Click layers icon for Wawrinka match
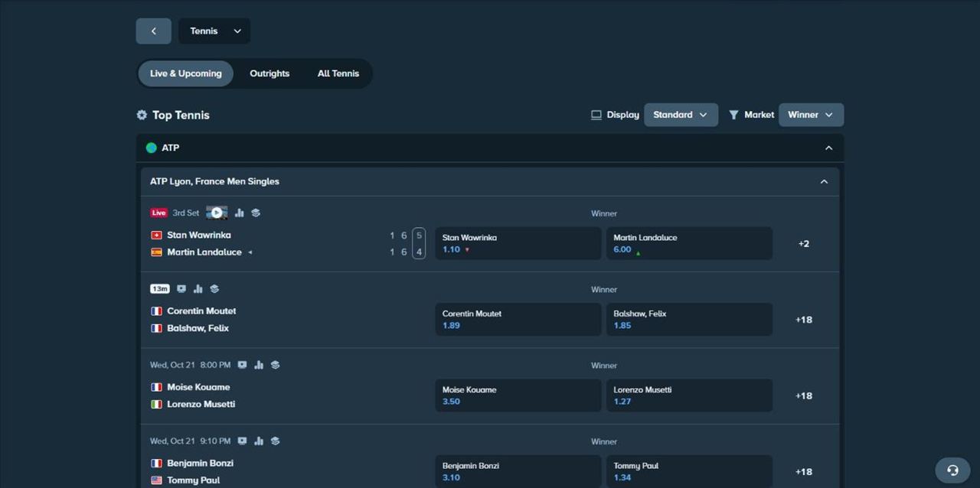The height and width of the screenshot is (488, 980). (256, 213)
